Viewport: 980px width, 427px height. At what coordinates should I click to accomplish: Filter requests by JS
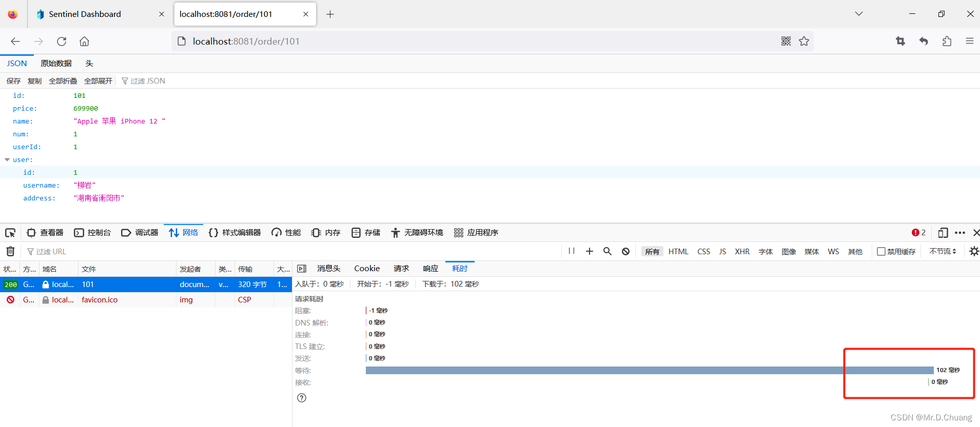coord(722,252)
